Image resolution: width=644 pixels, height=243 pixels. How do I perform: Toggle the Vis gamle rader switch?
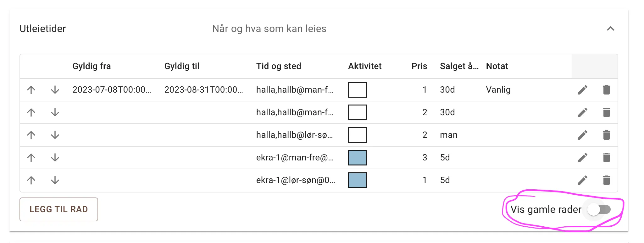pos(599,209)
